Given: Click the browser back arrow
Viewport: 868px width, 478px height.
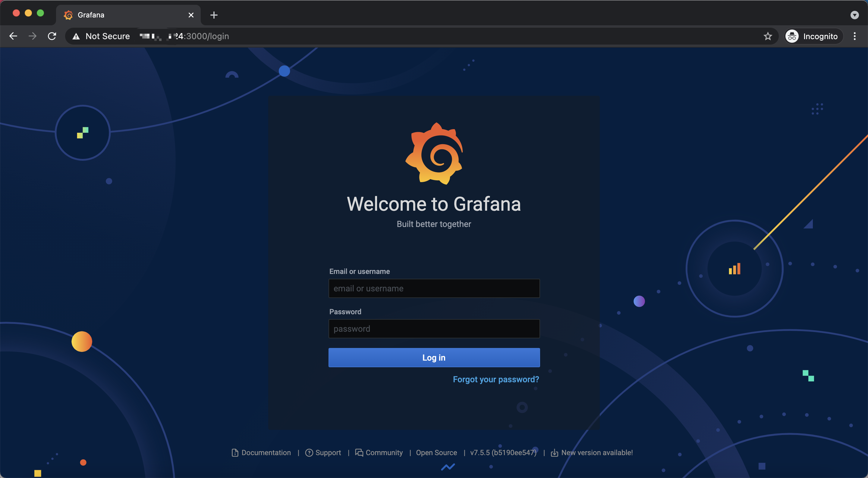Looking at the screenshot, I should click(13, 36).
